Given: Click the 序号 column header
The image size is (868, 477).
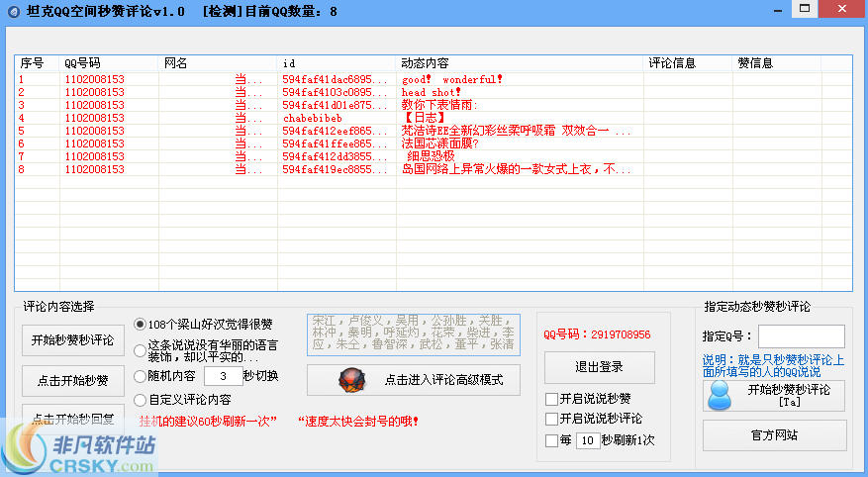Looking at the screenshot, I should 37,63.
